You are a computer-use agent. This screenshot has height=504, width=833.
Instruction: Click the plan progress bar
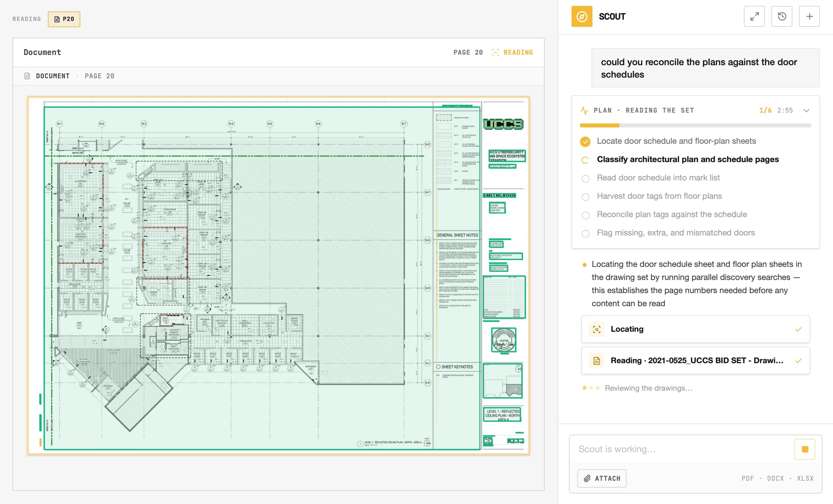(695, 125)
